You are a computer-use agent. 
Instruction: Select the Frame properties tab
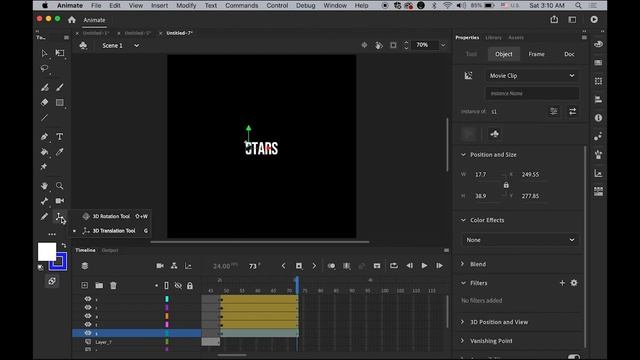click(x=536, y=54)
